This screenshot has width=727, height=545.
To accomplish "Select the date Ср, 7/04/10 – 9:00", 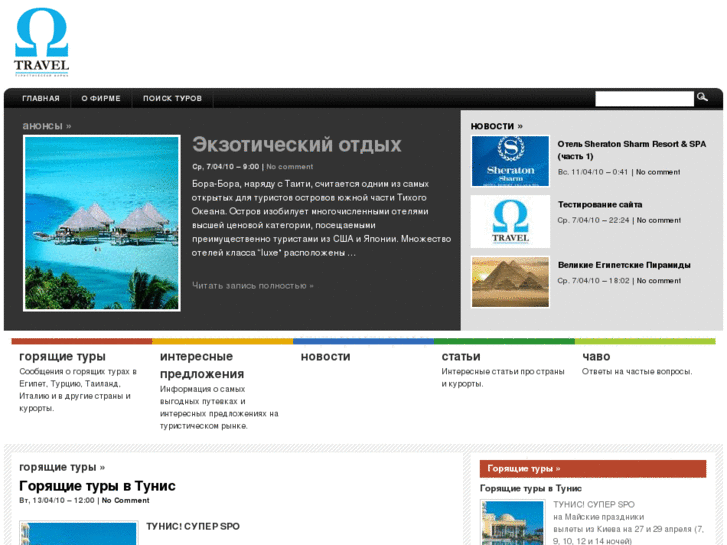I will coord(225,167).
